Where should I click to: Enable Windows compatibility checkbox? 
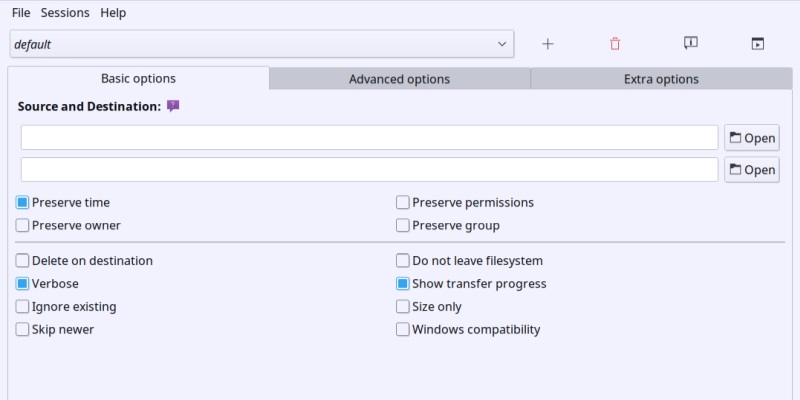pyautogui.click(x=403, y=329)
